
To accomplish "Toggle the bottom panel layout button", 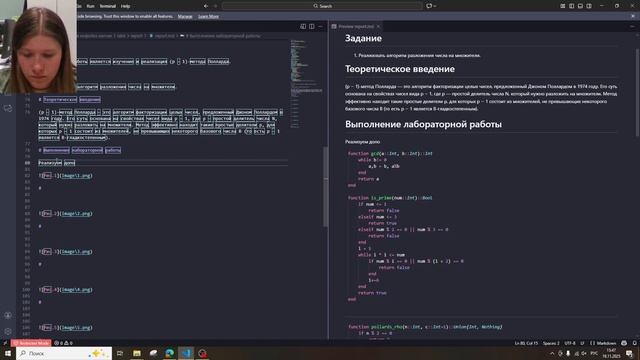I will point(580,6).
